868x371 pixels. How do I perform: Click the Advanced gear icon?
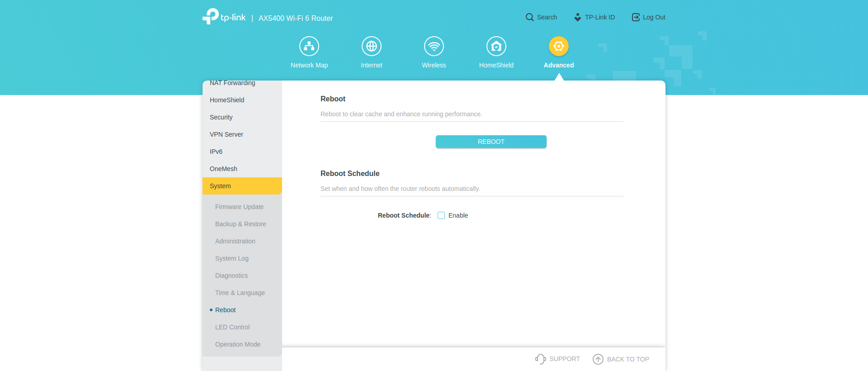[x=559, y=46]
